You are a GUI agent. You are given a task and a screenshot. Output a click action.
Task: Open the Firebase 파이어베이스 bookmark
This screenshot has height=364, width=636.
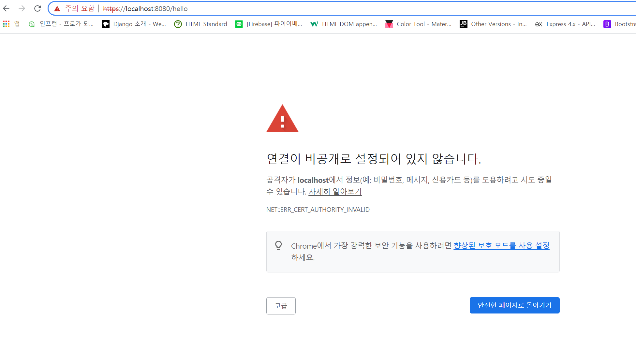269,24
